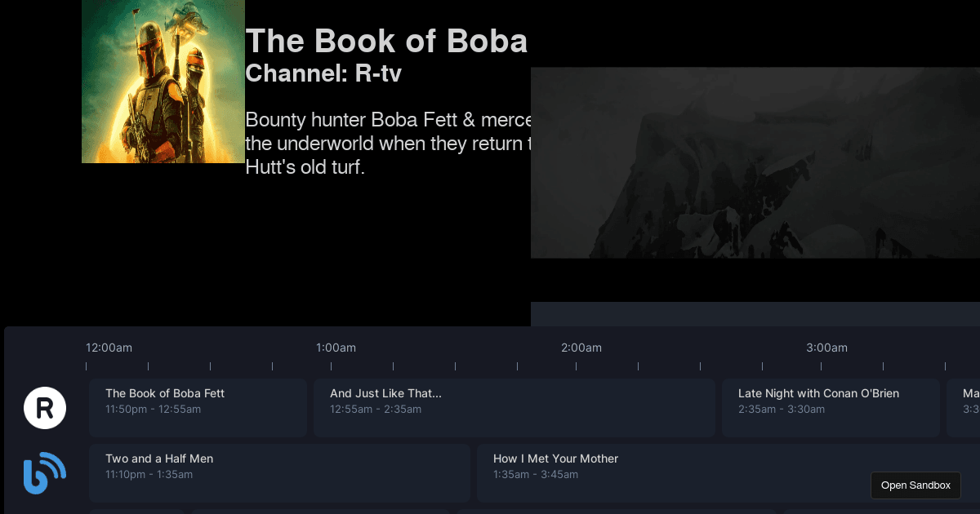Jump to 1:00am timeline marker
980x514 pixels.
pos(336,348)
